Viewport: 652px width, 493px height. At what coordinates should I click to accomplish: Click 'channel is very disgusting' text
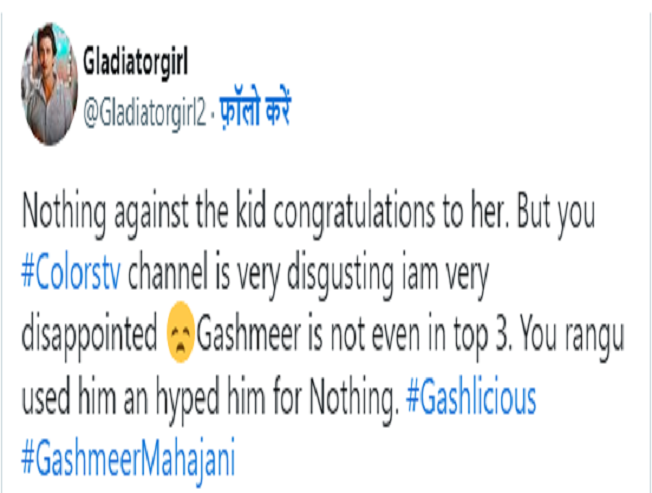(x=261, y=276)
